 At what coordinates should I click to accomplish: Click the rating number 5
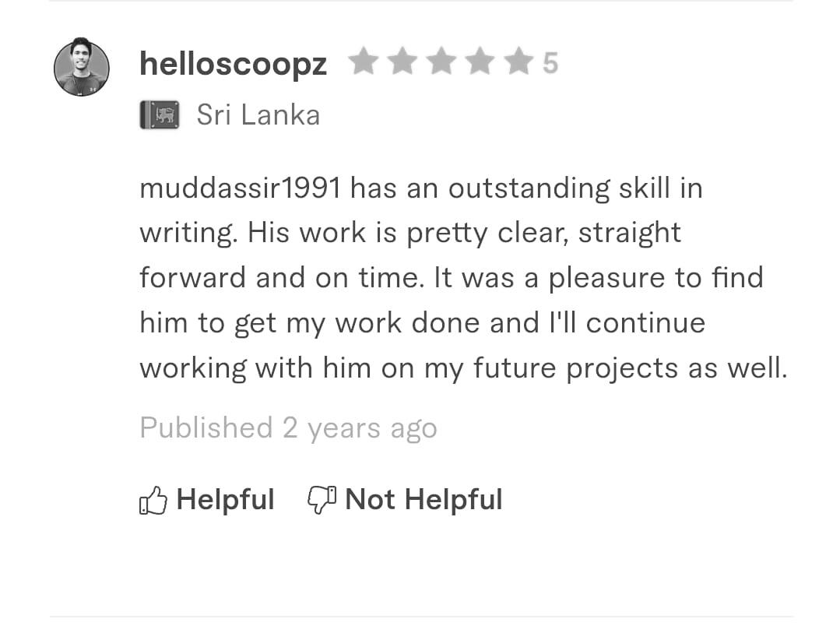(550, 63)
